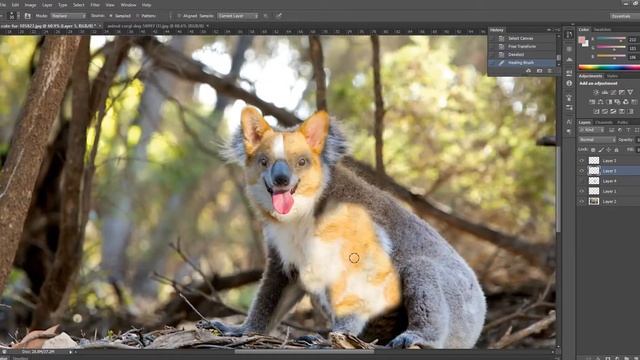Image resolution: width=640 pixels, height=360 pixels.
Task: Show hidden Layer 4 via its visibility box
Action: pyautogui.click(x=582, y=181)
